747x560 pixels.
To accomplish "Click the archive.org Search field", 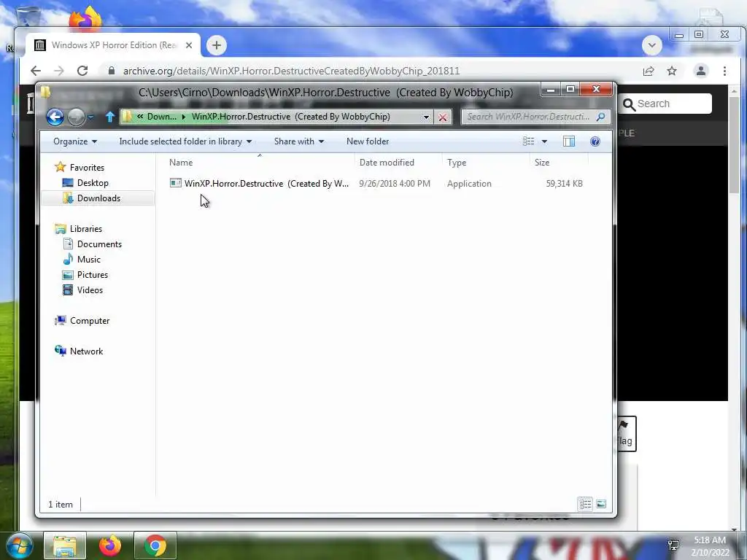I will [665, 104].
